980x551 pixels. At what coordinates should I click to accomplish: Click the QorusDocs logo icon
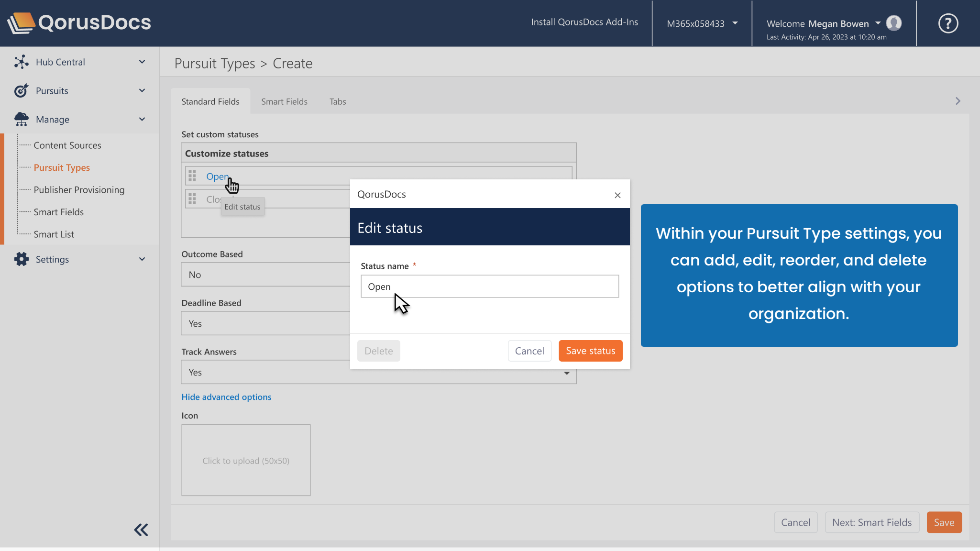[x=21, y=22]
